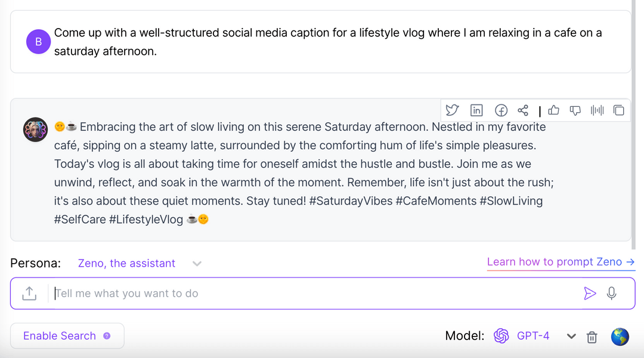
Task: Post the response to Facebook
Action: click(501, 110)
